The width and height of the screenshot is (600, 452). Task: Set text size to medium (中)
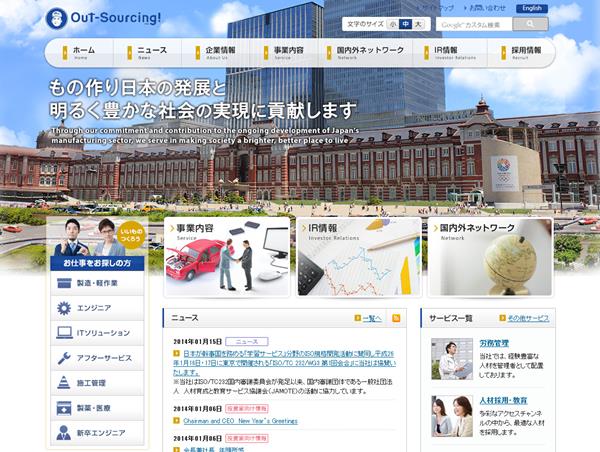point(405,24)
